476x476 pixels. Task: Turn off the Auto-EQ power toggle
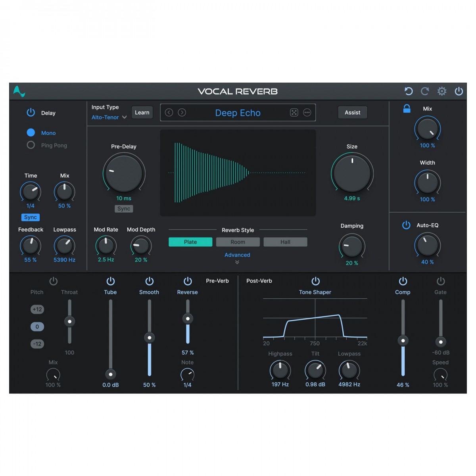pyautogui.click(x=406, y=225)
